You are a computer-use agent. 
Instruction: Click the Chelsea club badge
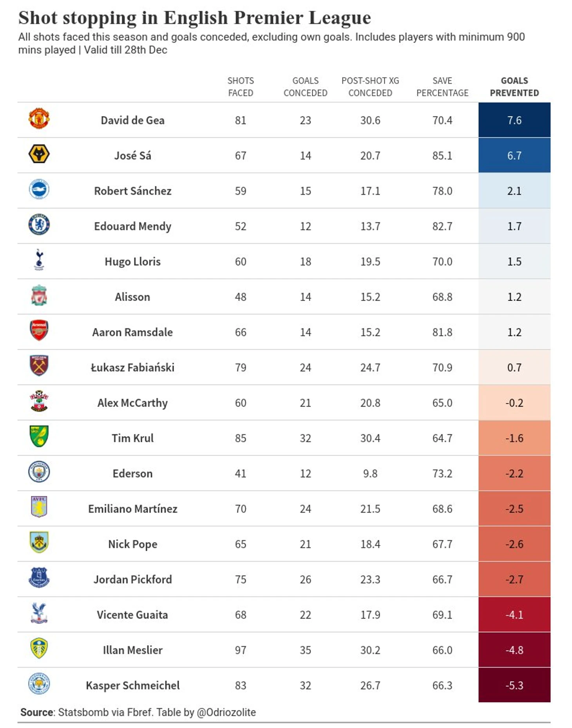pyautogui.click(x=39, y=225)
